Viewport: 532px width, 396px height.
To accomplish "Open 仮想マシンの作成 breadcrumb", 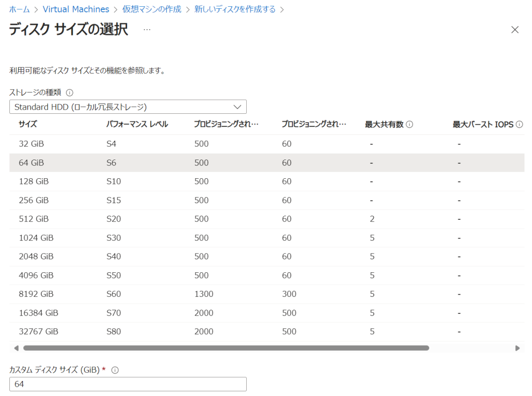I will pos(152,9).
